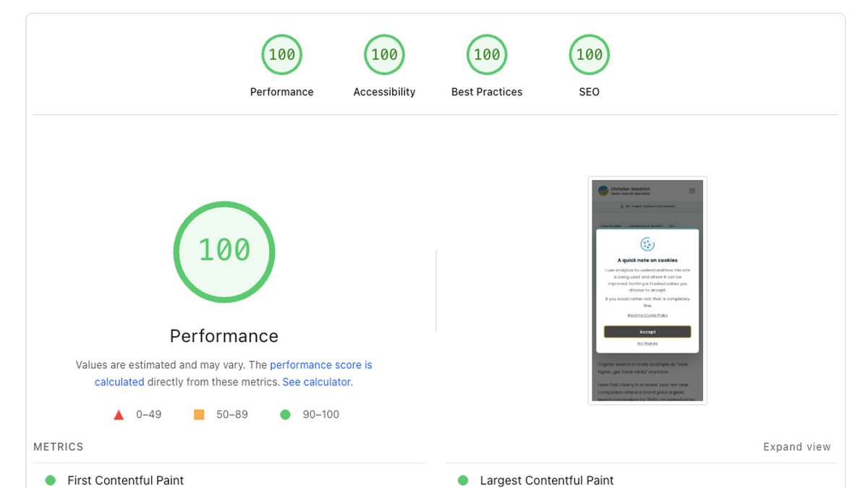Screen dimensions: 868x488
Task: Click the Performance score gauge at top
Action: pyautogui.click(x=282, y=54)
